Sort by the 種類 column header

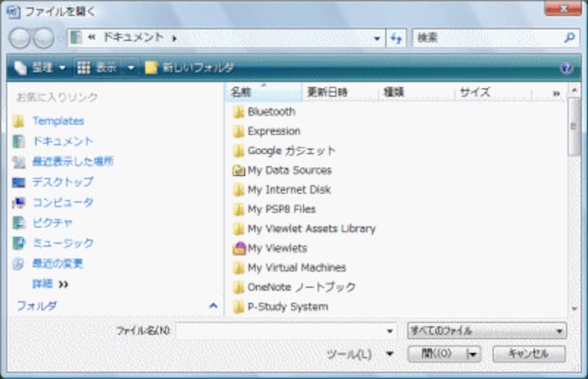(416, 92)
